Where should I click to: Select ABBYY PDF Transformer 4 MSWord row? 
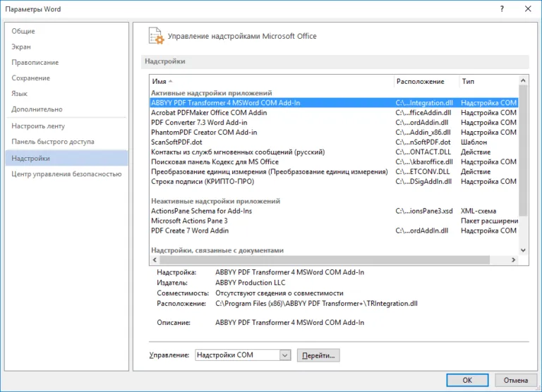tap(334, 103)
